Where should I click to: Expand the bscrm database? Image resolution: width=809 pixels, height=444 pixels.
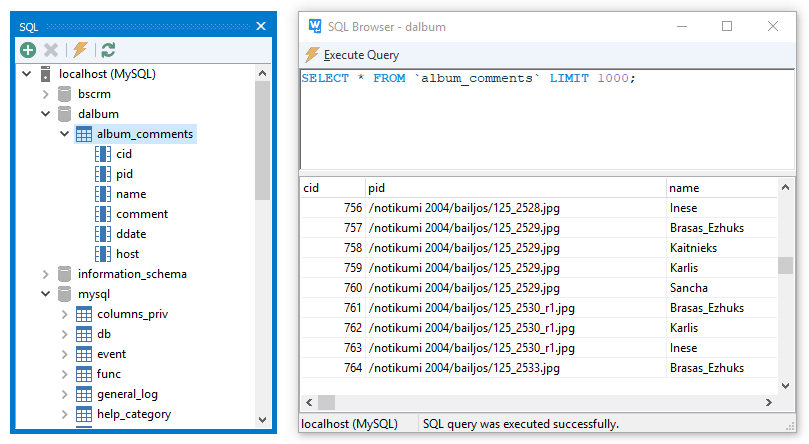46,94
